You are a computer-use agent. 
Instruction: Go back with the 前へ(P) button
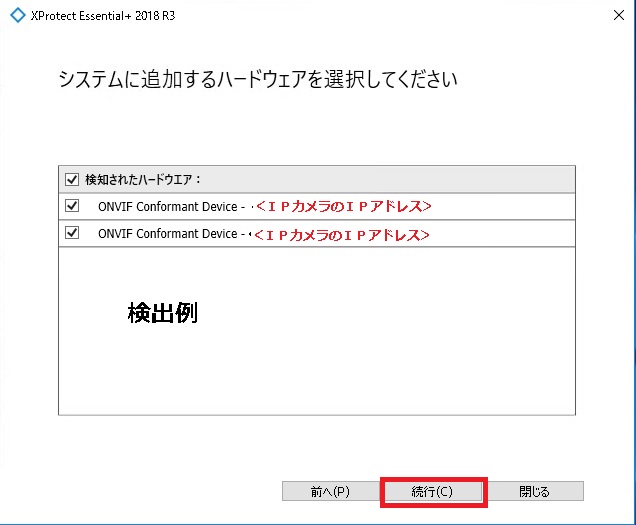tap(330, 492)
